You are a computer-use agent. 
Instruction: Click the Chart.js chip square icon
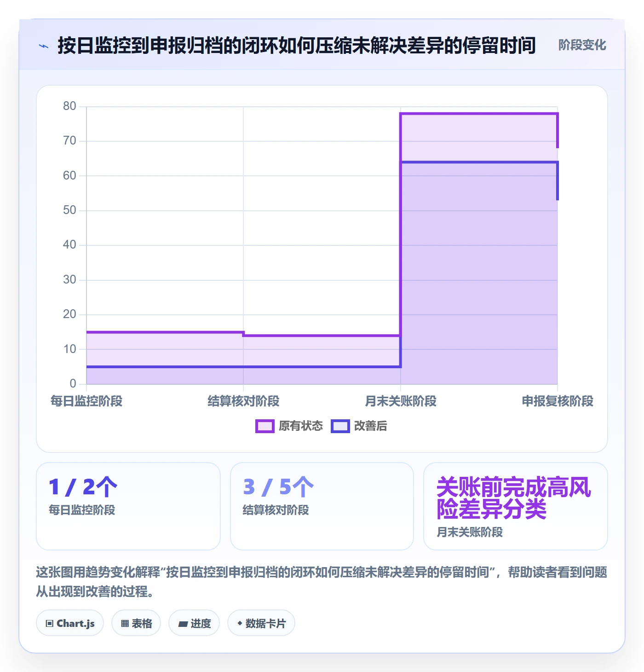tap(50, 624)
